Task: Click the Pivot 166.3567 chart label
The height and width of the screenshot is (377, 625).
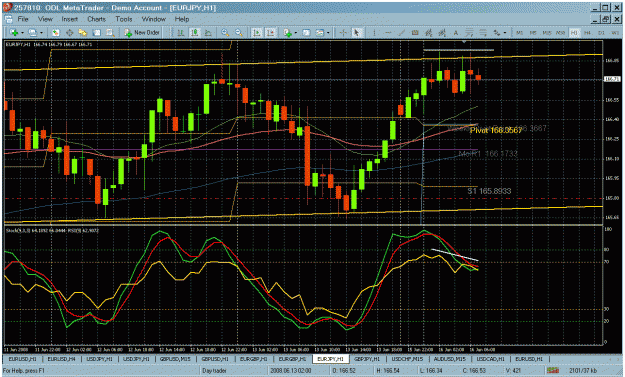Action: click(496, 130)
